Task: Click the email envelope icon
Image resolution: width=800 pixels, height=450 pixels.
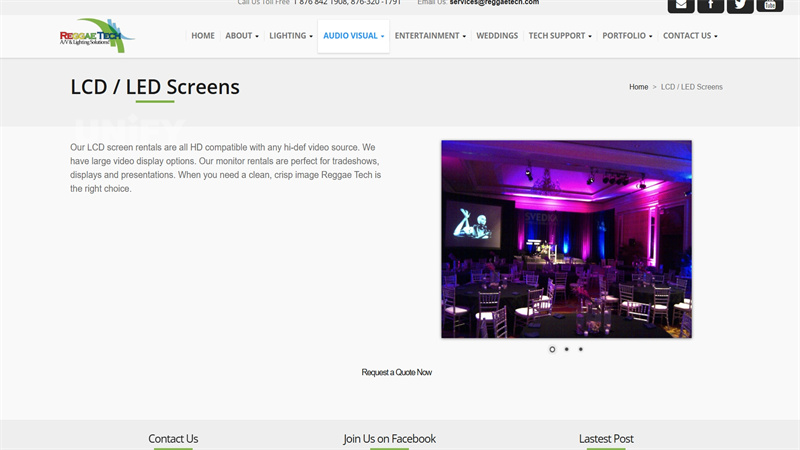Action: [681, 6]
